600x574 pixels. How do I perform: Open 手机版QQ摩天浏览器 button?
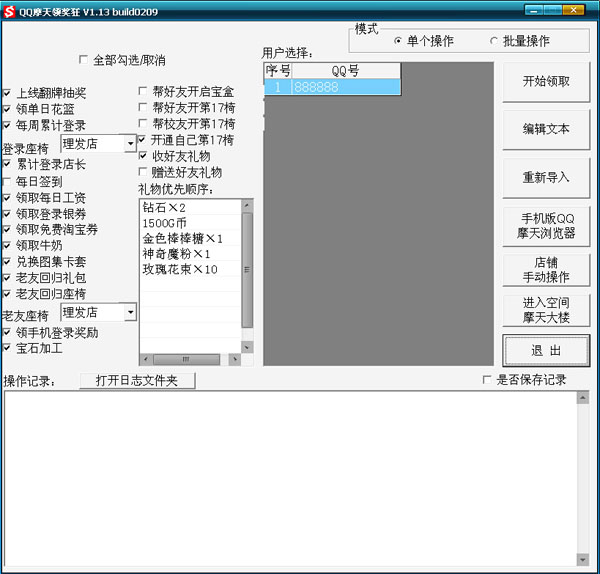click(546, 226)
